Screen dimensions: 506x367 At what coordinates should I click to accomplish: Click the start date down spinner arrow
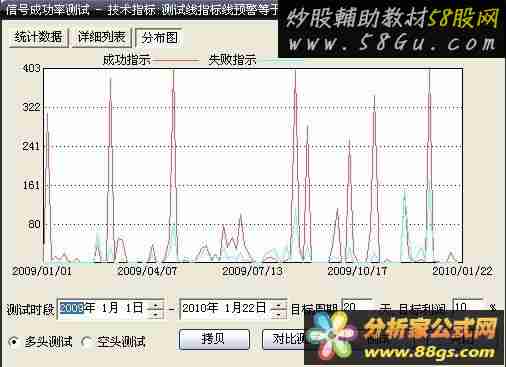[x=156, y=314]
